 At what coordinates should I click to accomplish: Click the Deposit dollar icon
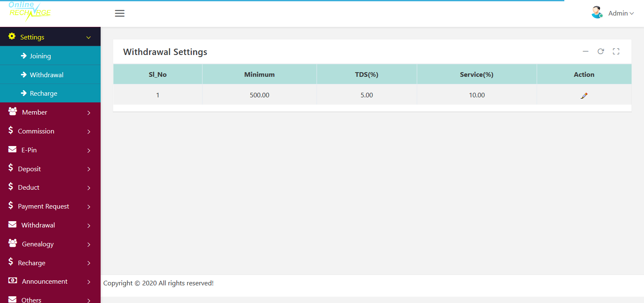pos(11,168)
